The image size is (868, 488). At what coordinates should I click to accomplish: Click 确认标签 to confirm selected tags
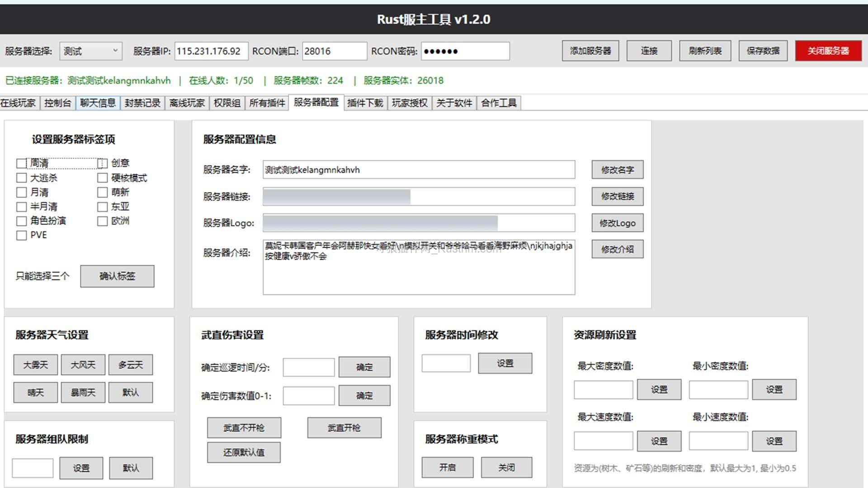(x=117, y=276)
